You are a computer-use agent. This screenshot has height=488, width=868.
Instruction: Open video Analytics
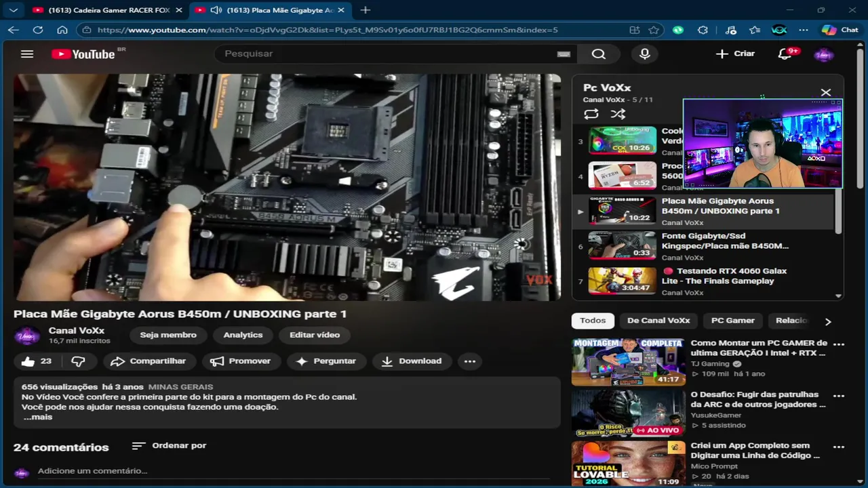click(243, 335)
